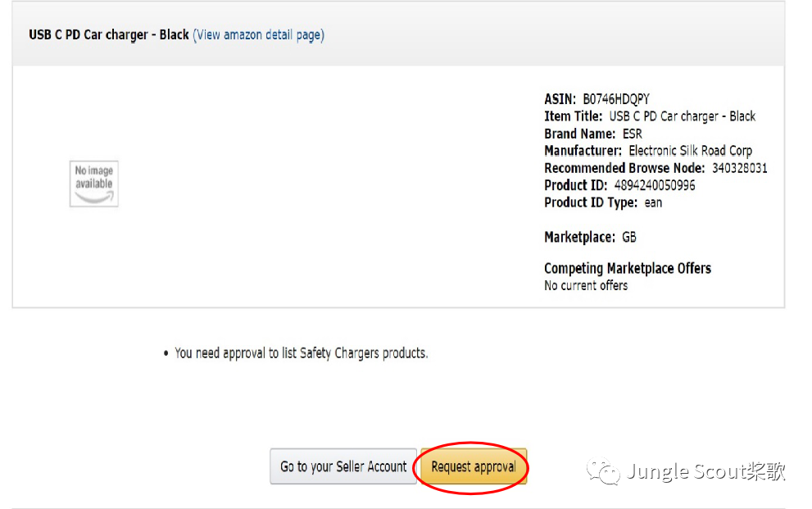
Task: Click the ASIN value B0746HDQPY
Action: [x=616, y=99]
